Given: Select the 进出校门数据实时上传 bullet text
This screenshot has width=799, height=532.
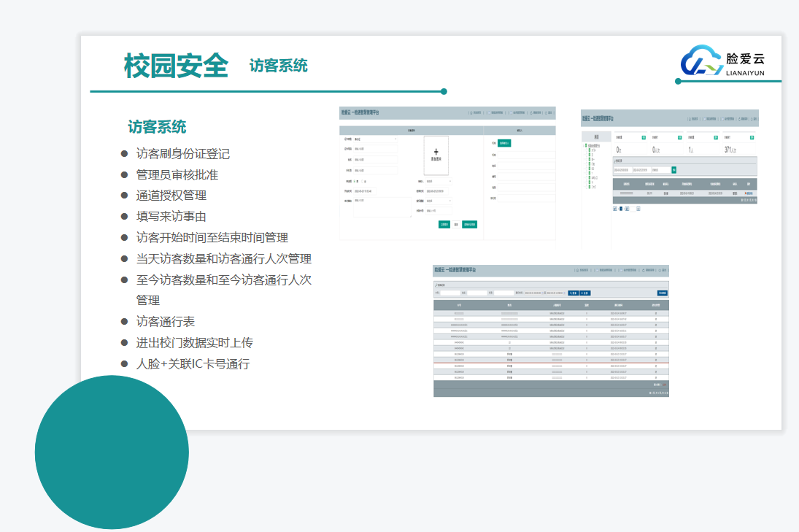Looking at the screenshot, I should click(x=195, y=343).
